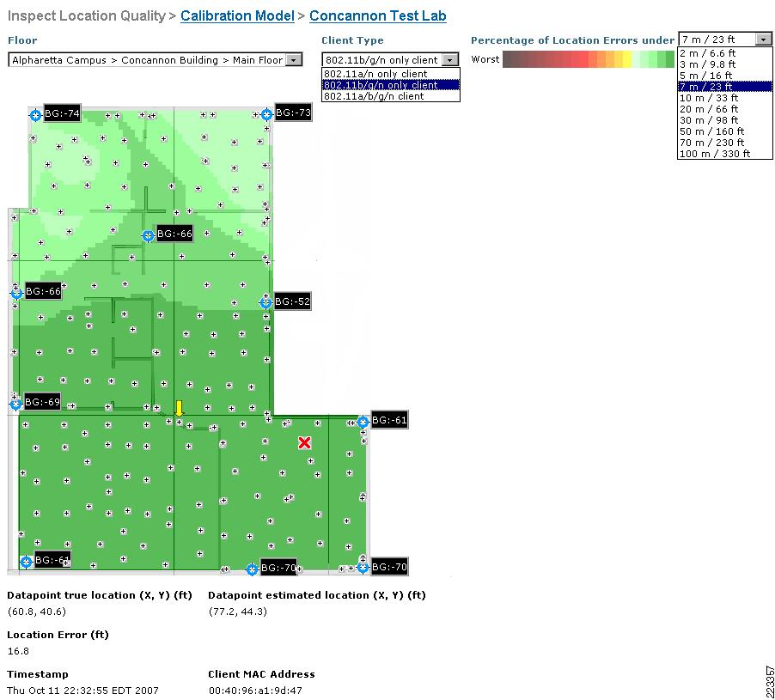This screenshot has height=700, width=775.
Task: Choose 70 m / 230 ft option
Action: click(724, 143)
